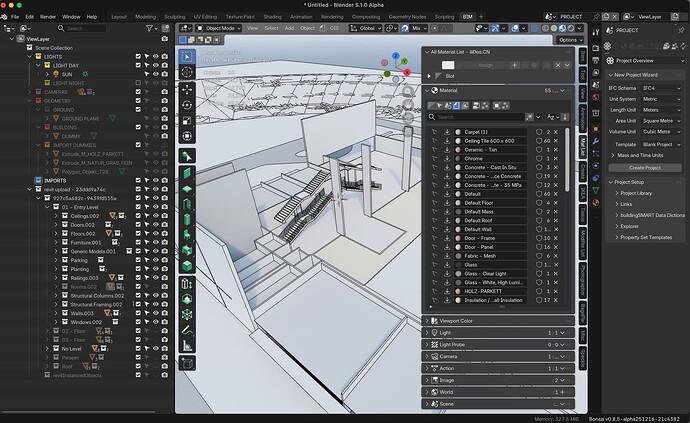Open the Render menu

[48, 17]
